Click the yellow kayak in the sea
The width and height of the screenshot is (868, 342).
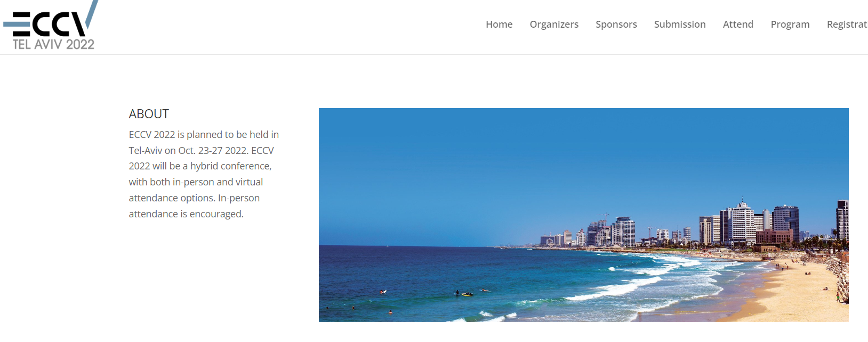(x=467, y=294)
